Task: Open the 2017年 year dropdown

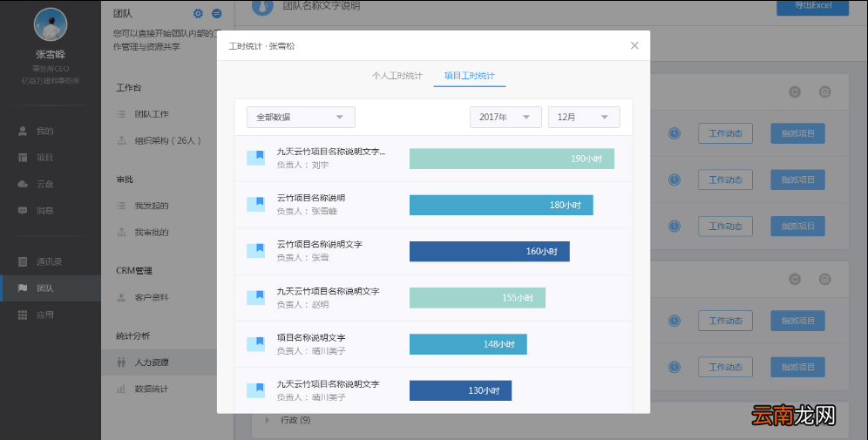Action: 505,118
